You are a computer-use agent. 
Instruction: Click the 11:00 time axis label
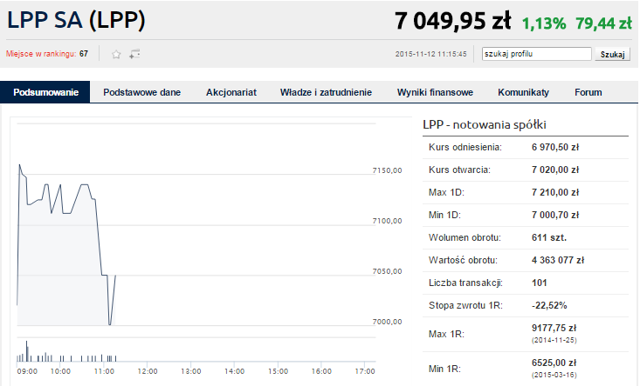[x=104, y=371]
